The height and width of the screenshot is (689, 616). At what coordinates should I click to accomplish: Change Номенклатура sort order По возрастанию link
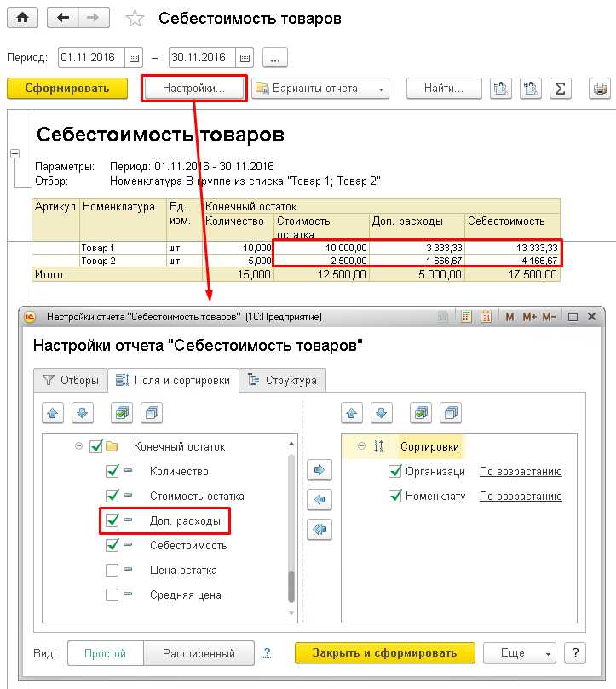(x=521, y=497)
